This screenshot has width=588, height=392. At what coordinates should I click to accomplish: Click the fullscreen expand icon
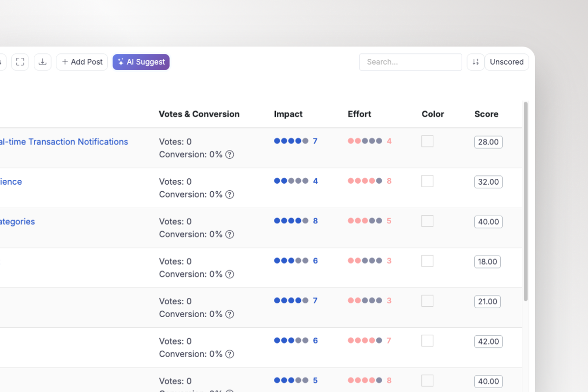click(x=20, y=62)
